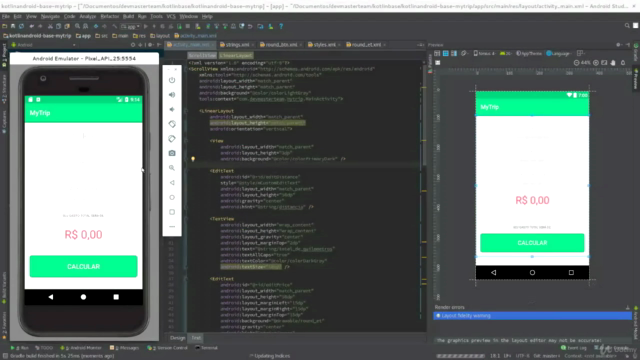Screen dimensions: 640x360
Task: Click the Save All toolbar icon
Action: [13, 26]
